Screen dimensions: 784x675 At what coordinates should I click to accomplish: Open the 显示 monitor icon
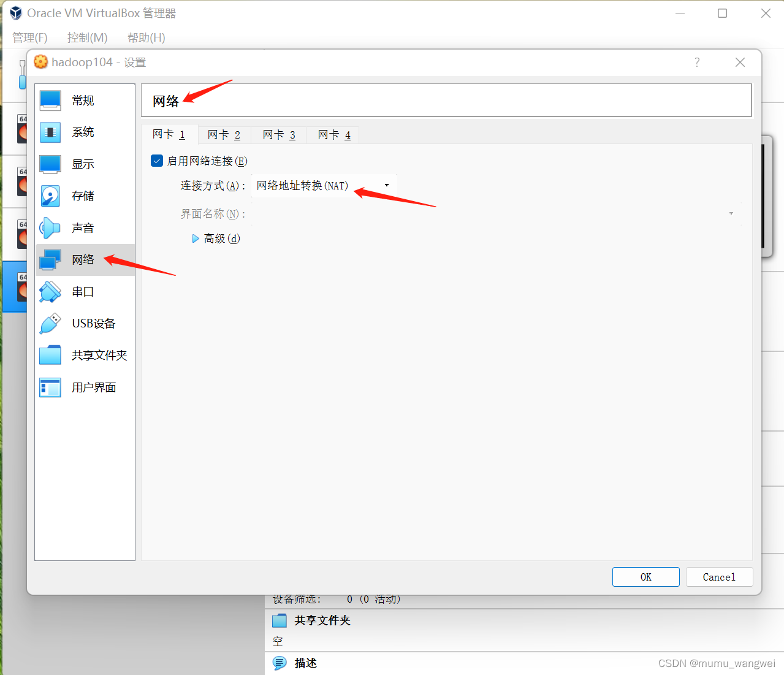50,164
